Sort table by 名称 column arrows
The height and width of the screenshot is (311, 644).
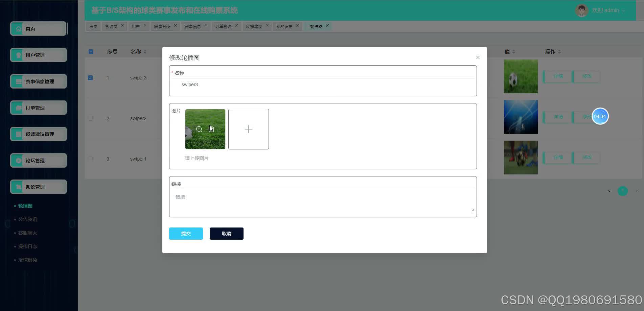tap(145, 51)
